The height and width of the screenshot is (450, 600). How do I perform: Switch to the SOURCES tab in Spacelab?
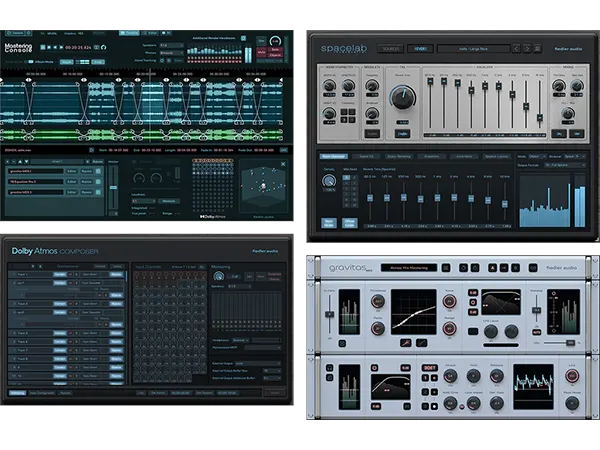coord(391,49)
